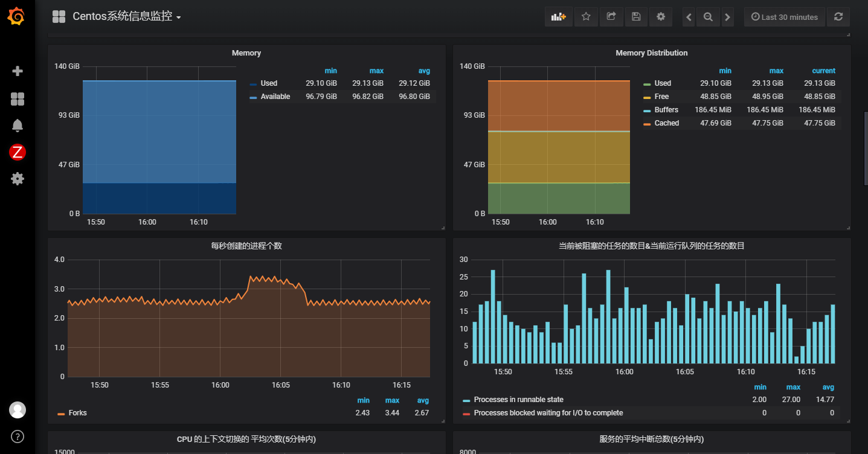Save the dashboard with disk icon
The height and width of the screenshot is (454, 868).
636,17
